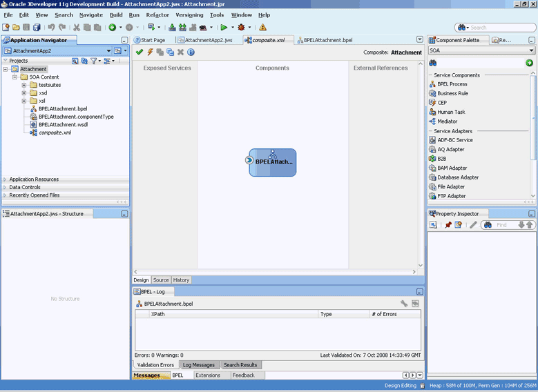Click the pin icon in Property Inspector
The height and width of the screenshot is (392, 538).
448,225
